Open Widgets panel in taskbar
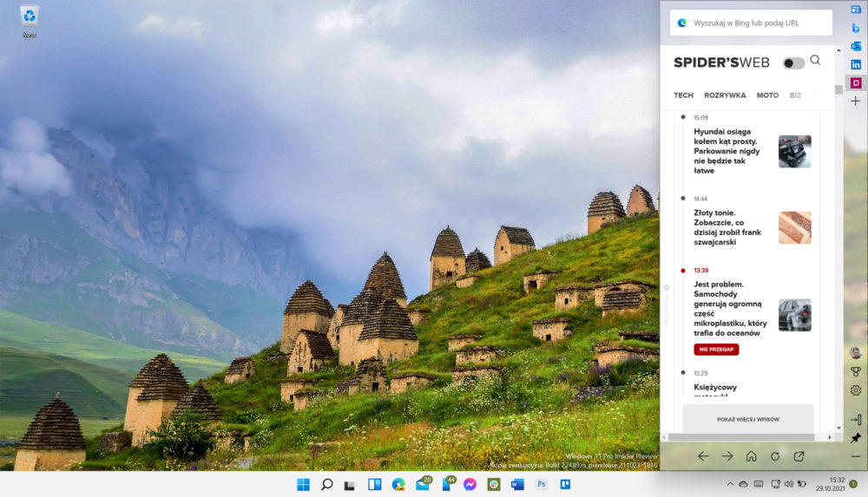Screen dimensions: 868x497 pyautogui.click(x=375, y=484)
